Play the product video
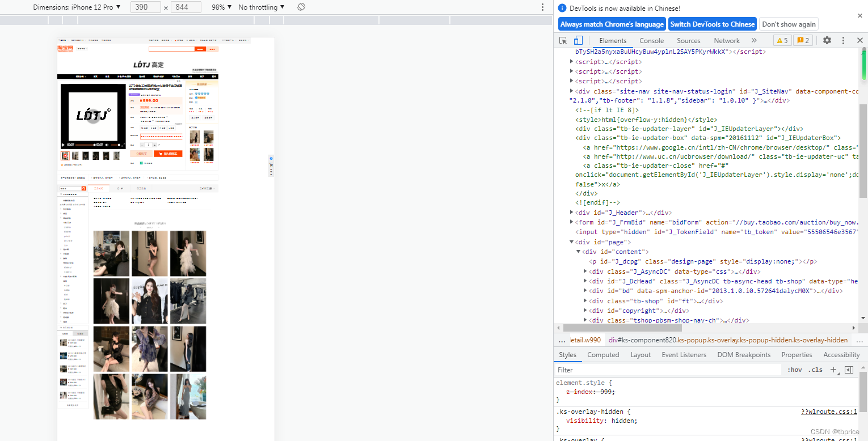Viewport: 868px width, 441px height. click(x=63, y=145)
